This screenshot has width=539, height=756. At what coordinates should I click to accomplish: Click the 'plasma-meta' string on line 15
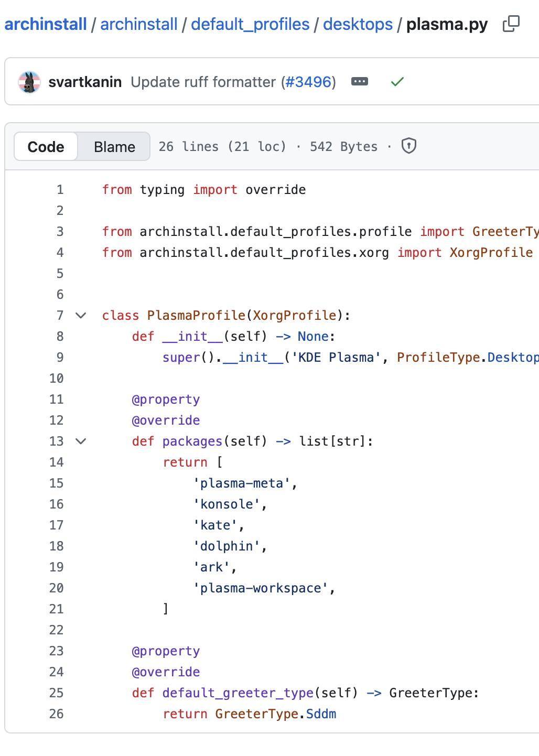242,483
